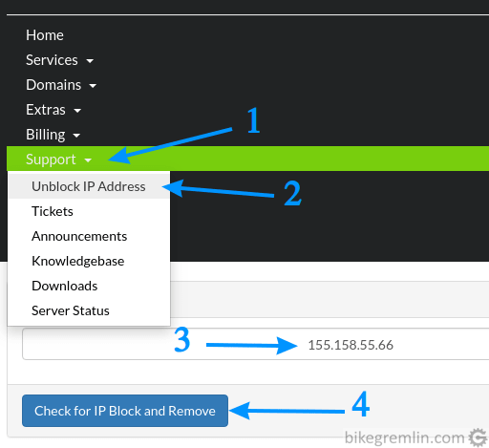Click the caret arrow next to Support
The image size is (489, 448).
(88, 160)
